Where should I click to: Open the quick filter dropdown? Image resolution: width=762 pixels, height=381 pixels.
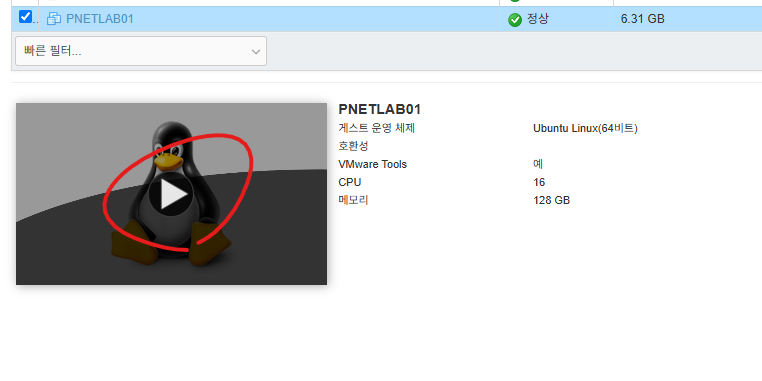point(141,51)
